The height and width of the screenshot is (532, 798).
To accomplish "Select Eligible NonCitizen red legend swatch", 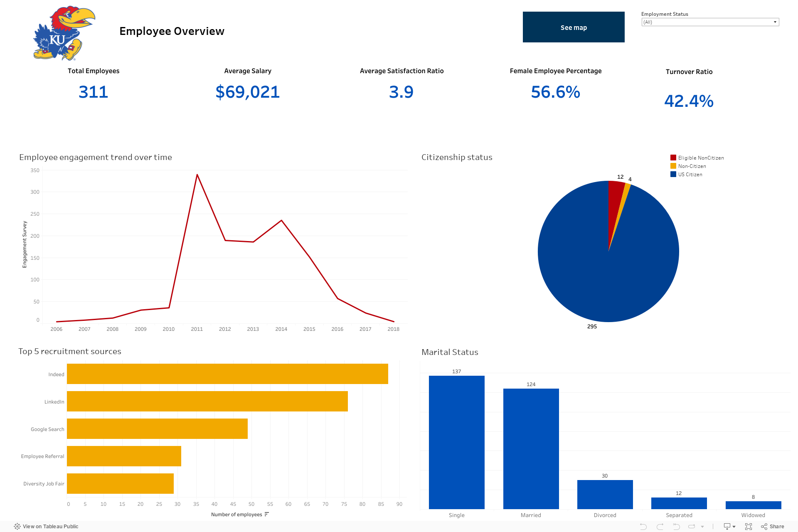I will [x=673, y=158].
